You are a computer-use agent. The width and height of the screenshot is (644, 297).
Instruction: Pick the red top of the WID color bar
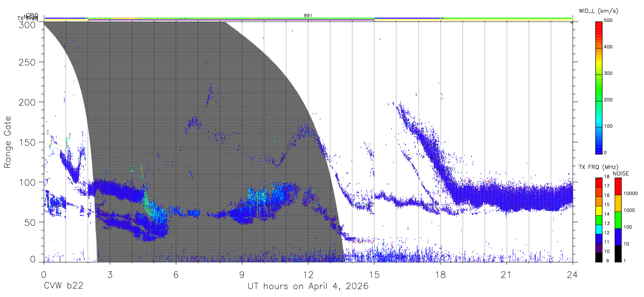599,29
